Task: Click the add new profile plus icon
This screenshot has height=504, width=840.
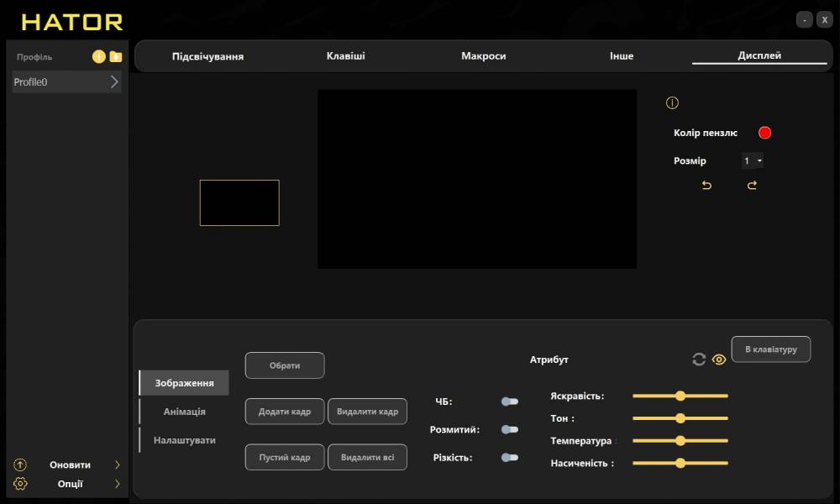Action: (98, 57)
